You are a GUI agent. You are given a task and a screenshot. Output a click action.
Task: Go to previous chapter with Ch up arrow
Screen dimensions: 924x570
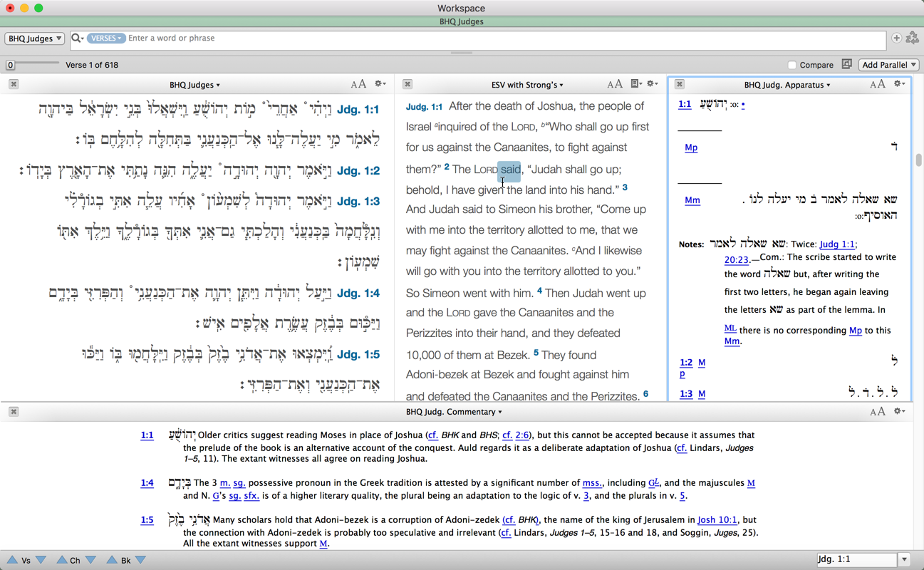point(62,560)
